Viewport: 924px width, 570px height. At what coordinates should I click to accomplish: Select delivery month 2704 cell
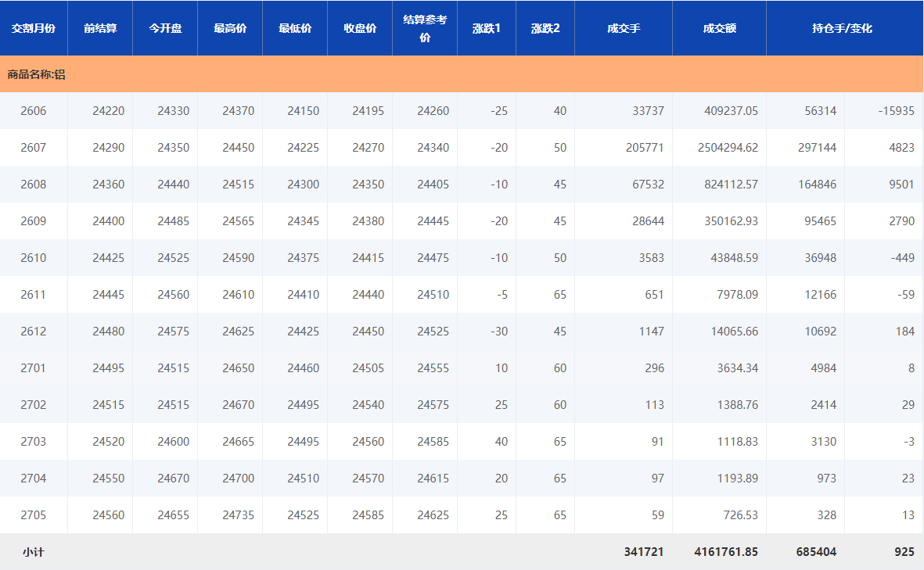[33, 479]
